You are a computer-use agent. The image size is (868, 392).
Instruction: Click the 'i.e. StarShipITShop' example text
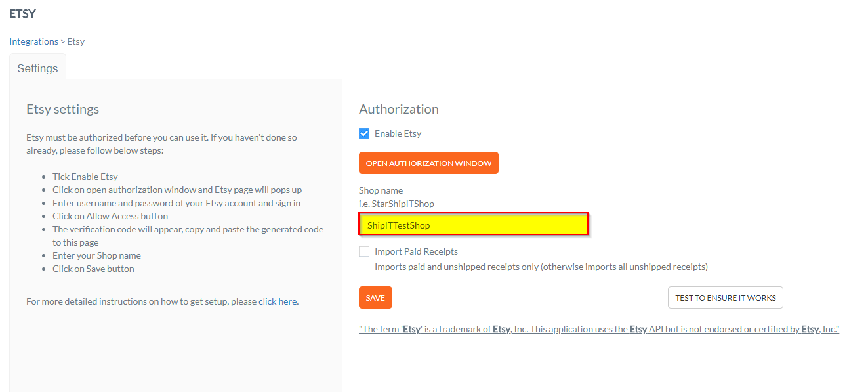coord(396,204)
